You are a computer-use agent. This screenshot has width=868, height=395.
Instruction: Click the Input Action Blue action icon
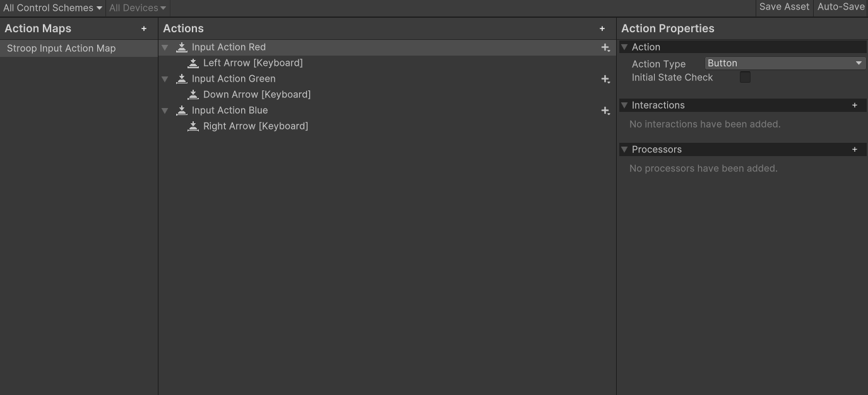pyautogui.click(x=182, y=111)
